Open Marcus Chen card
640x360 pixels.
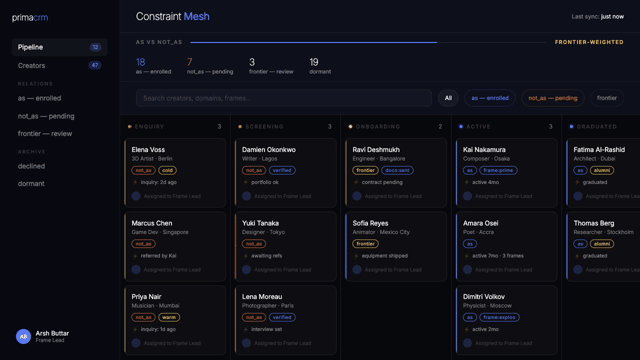point(175,247)
